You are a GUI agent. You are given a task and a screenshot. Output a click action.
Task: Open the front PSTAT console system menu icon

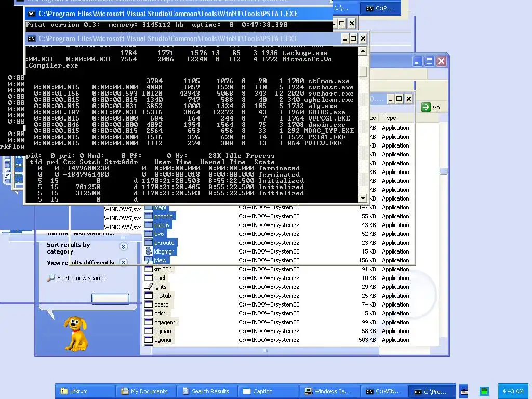tap(31, 38)
